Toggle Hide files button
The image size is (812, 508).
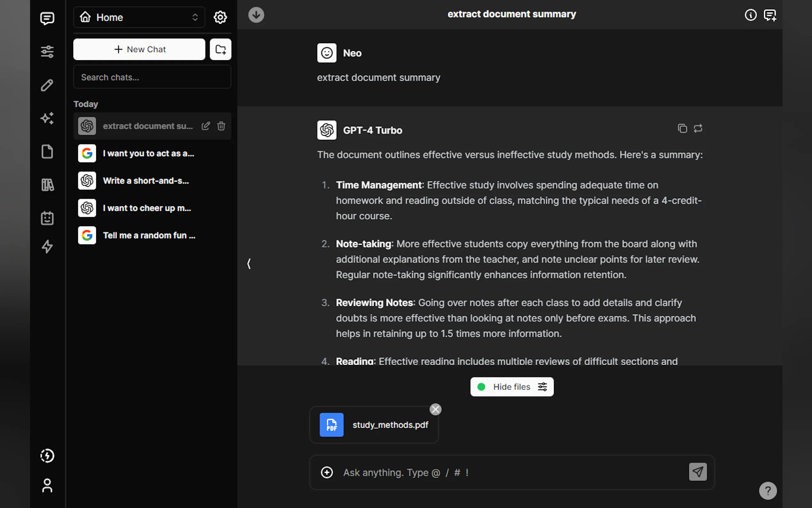(x=511, y=387)
